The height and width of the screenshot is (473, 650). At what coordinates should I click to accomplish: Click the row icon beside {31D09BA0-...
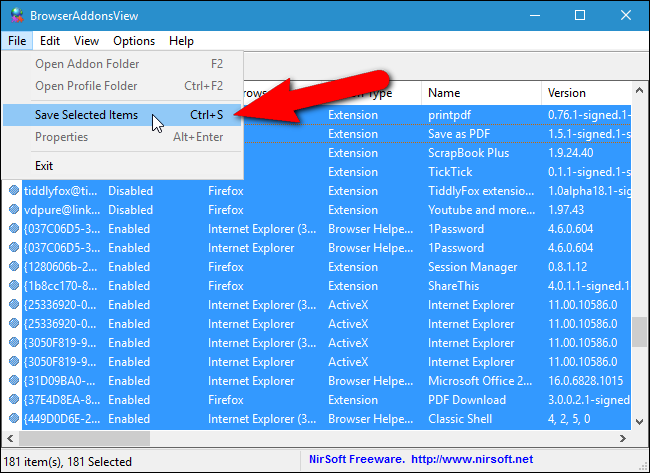coord(14,380)
